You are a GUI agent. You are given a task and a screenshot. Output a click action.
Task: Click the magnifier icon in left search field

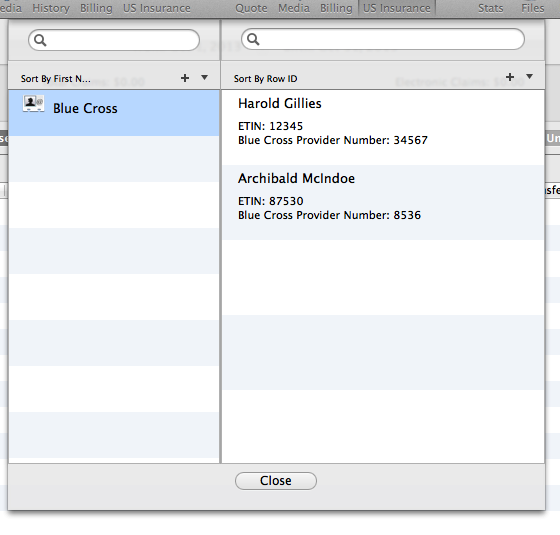click(x=40, y=40)
